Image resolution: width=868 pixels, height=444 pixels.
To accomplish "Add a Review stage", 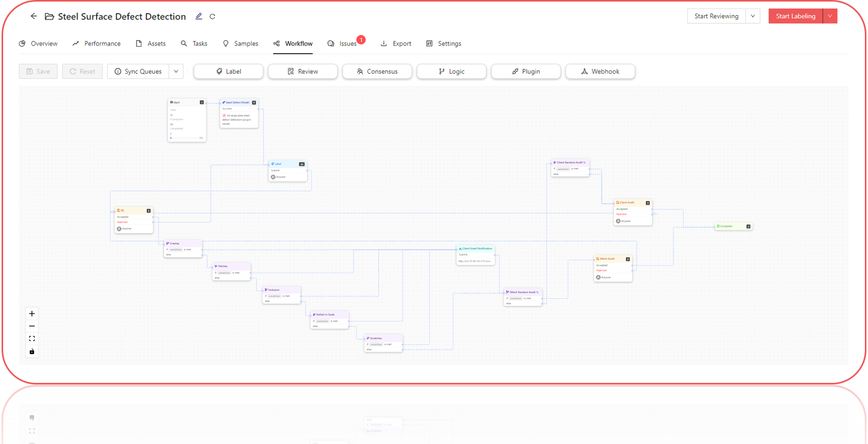I will (303, 72).
